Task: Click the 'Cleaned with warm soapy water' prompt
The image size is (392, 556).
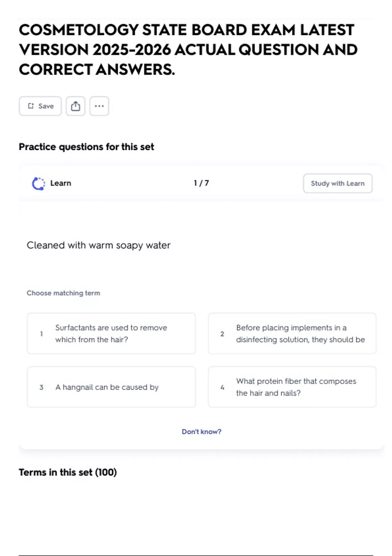Action: coord(98,245)
